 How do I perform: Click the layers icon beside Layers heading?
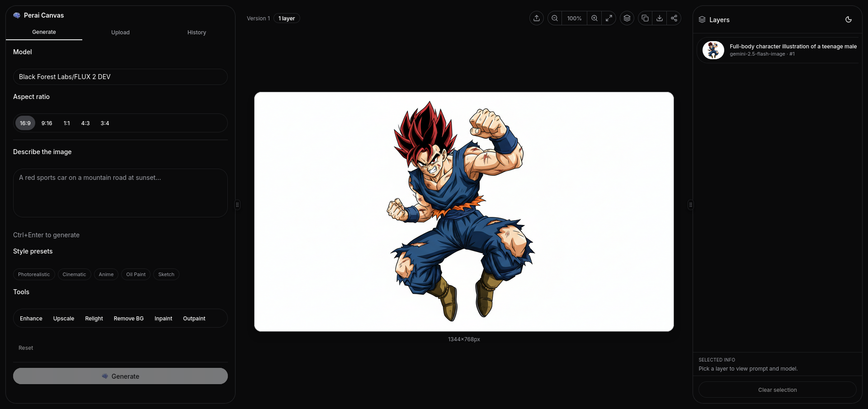pos(702,19)
